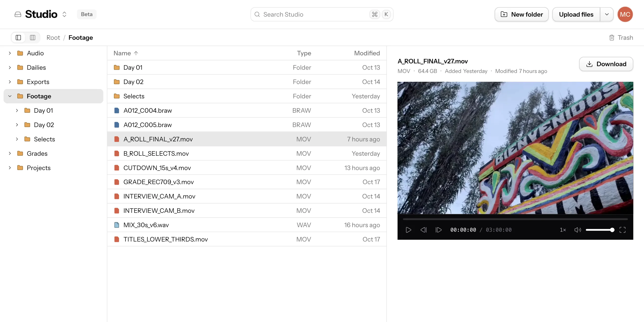
Task: Click the magnifier icon in search bar
Action: point(257,14)
